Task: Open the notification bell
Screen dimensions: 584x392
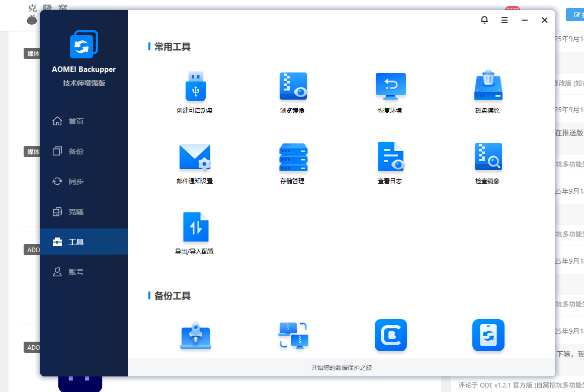Action: (x=484, y=20)
